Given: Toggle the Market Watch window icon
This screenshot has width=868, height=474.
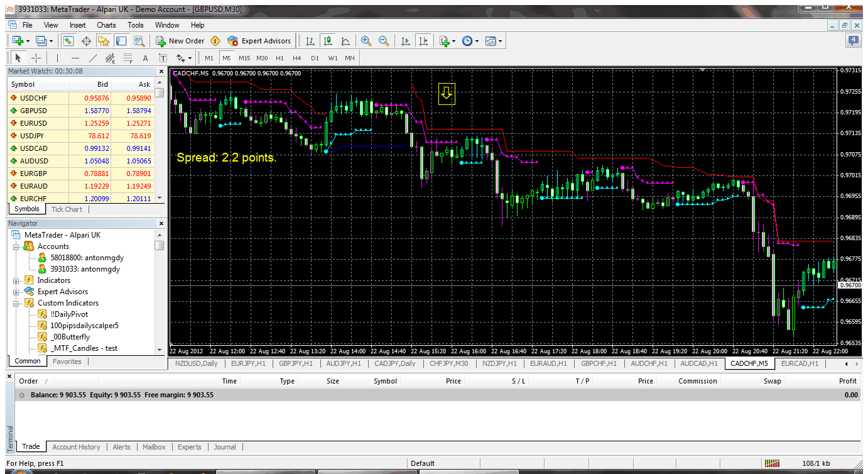Looking at the screenshot, I should click(68, 41).
